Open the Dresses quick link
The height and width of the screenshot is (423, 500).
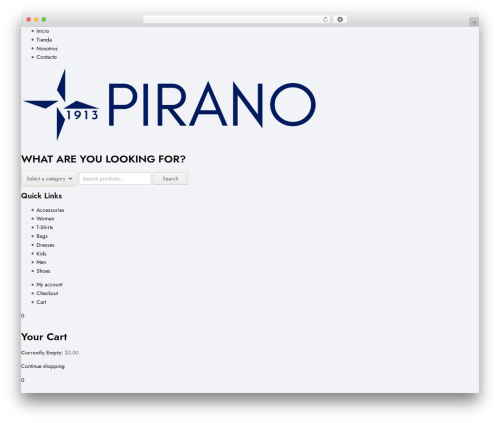point(45,245)
